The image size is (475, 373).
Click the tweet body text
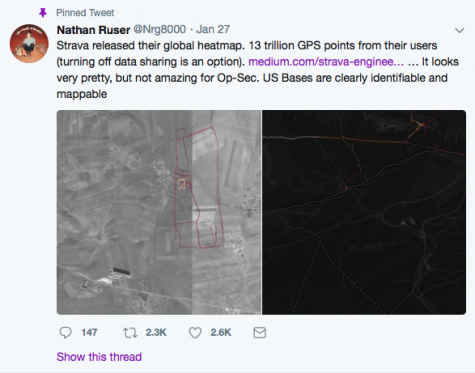click(257, 70)
